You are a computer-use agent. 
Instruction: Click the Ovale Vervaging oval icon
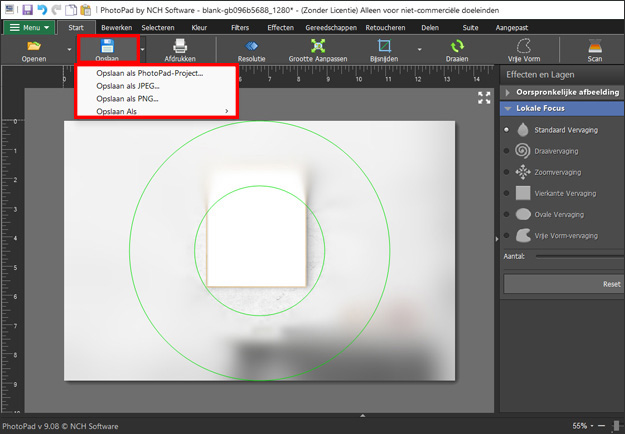click(523, 214)
